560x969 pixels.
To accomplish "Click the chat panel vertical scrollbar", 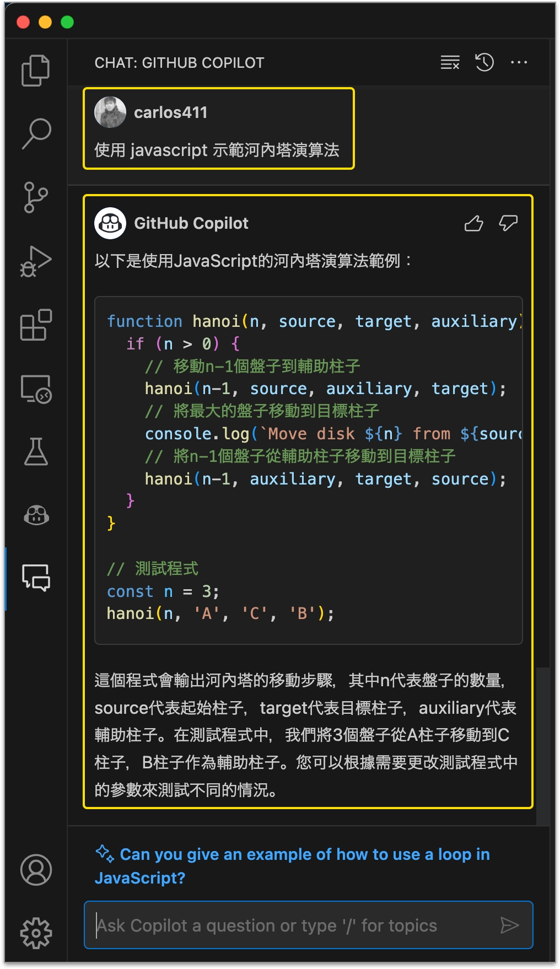I will (543, 745).
